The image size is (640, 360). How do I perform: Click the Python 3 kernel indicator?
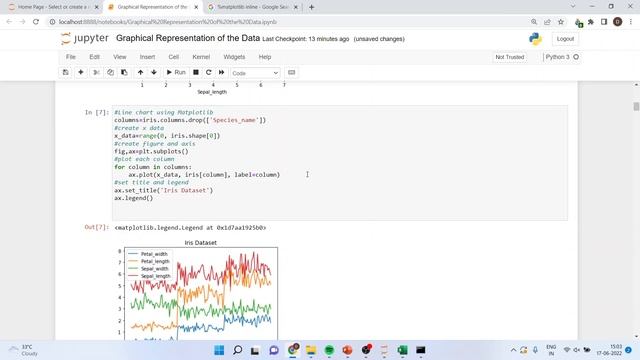(562, 57)
